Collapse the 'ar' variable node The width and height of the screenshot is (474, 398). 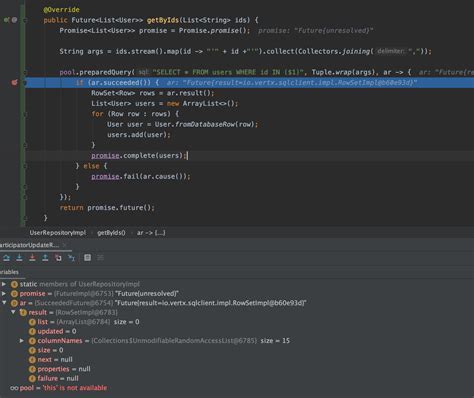coord(4,303)
